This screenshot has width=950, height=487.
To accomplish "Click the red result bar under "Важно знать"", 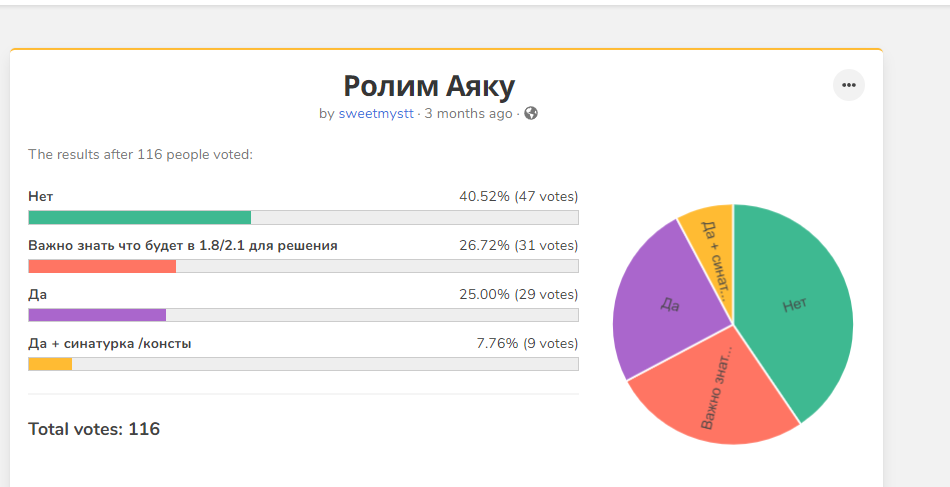I will [102, 266].
